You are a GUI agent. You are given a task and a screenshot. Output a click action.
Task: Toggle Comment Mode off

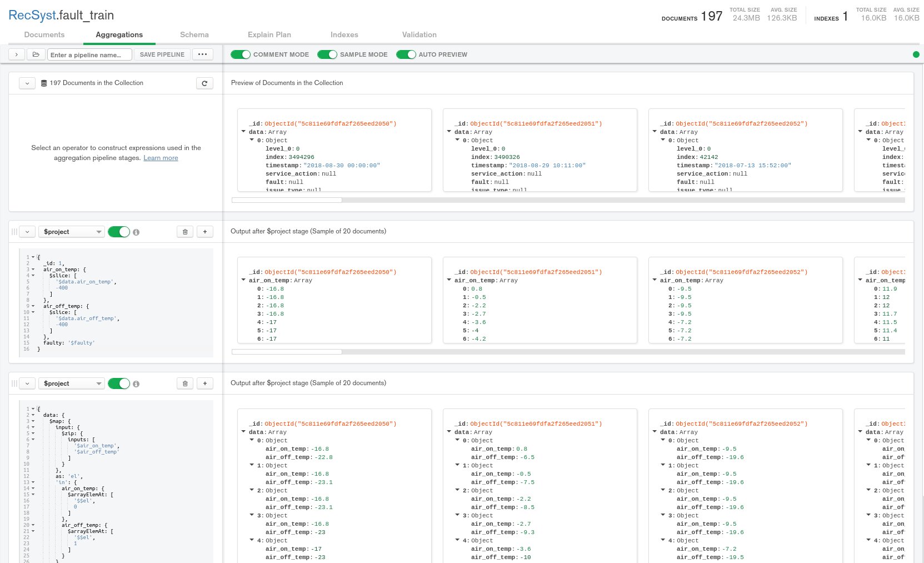click(x=241, y=54)
